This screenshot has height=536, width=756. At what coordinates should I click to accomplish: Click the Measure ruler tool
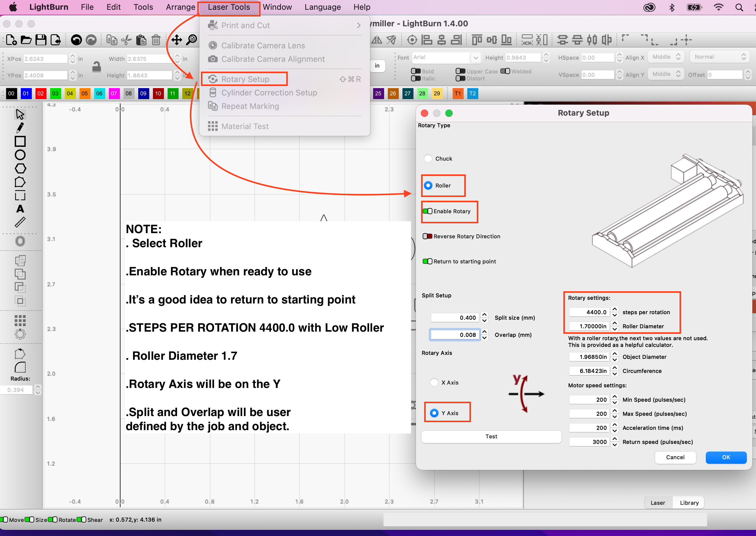click(20, 222)
